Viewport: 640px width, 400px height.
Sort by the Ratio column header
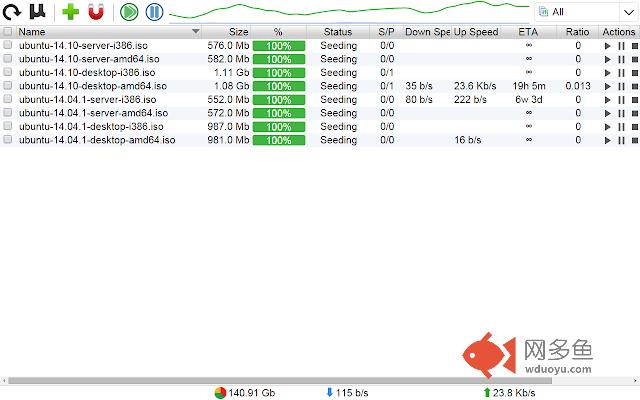[x=578, y=32]
